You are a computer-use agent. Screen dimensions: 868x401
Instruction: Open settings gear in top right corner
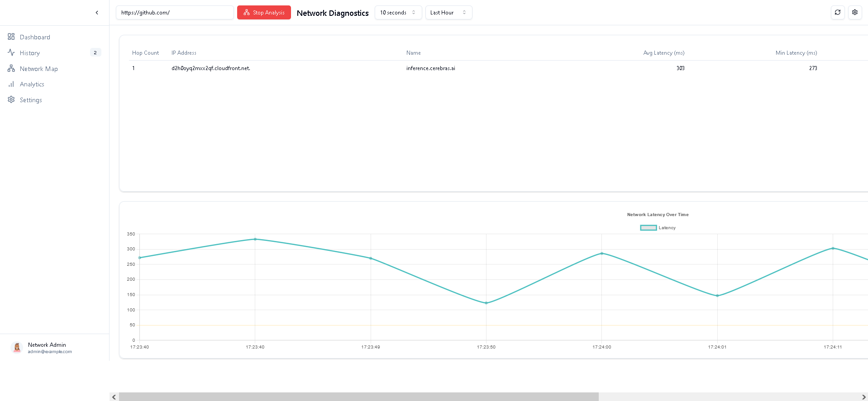pos(855,13)
